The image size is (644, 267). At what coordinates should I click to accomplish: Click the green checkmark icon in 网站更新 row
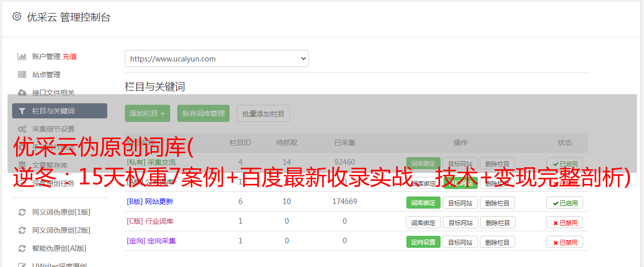click(x=555, y=203)
